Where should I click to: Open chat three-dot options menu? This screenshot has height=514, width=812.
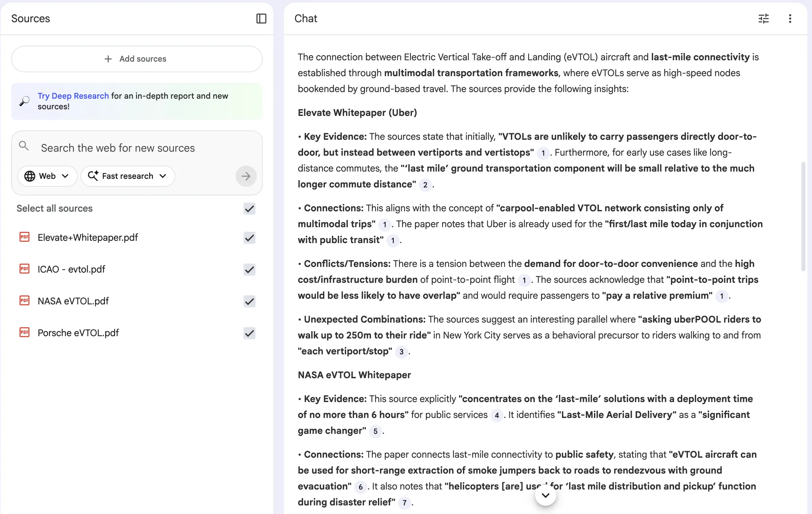coord(790,19)
